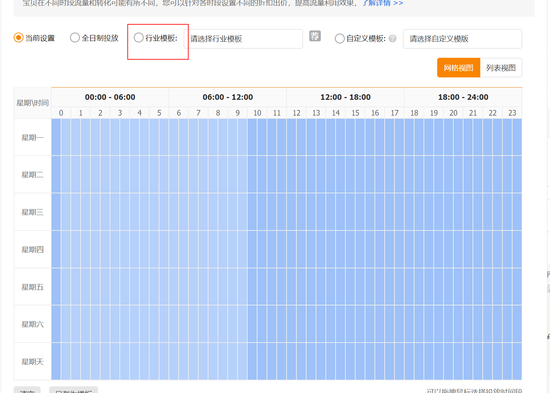
Task: Click hour 5 column header
Action: [159, 113]
